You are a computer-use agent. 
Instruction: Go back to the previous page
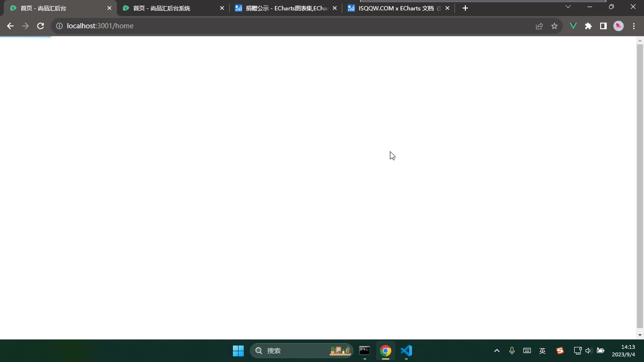pyautogui.click(x=10, y=26)
